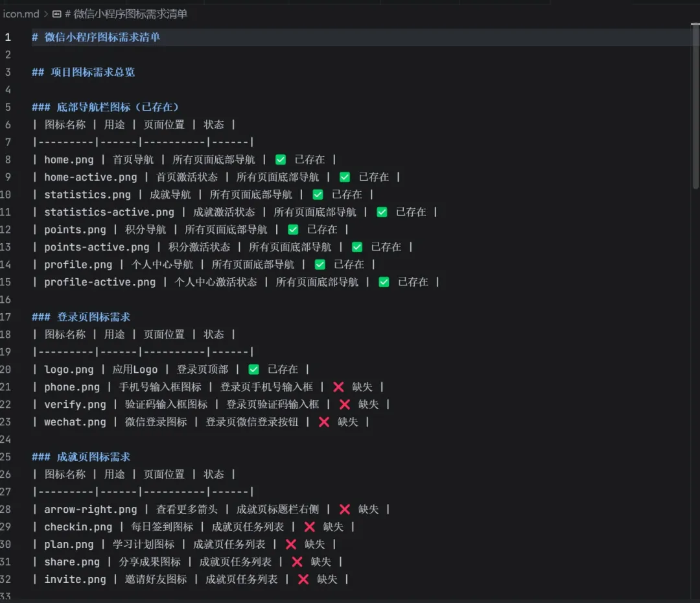Click the text 个人中心激活状态

tap(216, 282)
